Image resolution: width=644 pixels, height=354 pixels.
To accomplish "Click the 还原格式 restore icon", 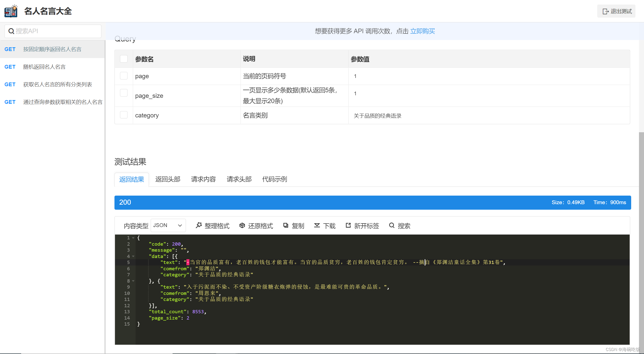I will (242, 226).
